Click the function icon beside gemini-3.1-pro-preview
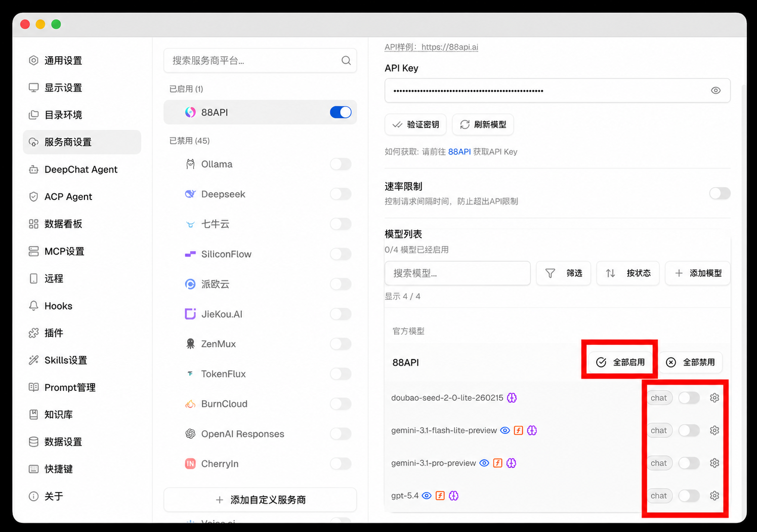Viewport: 757px width, 532px height. click(497, 463)
